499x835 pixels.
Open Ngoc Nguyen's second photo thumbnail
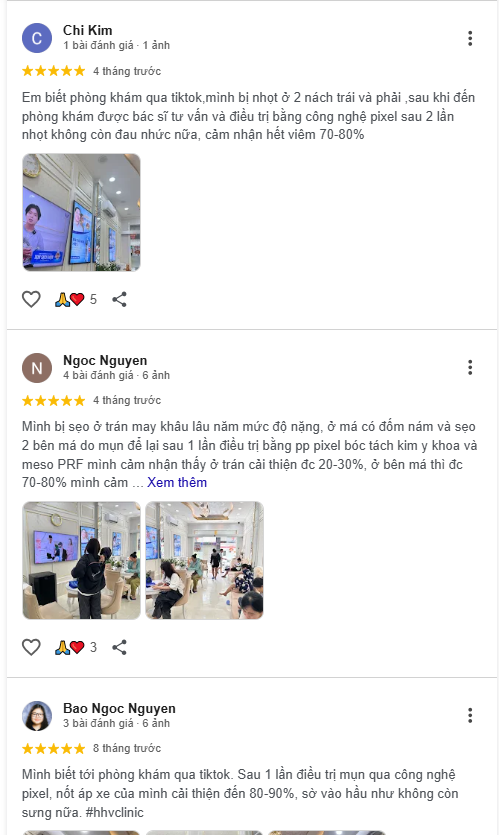pyautogui.click(x=204, y=560)
